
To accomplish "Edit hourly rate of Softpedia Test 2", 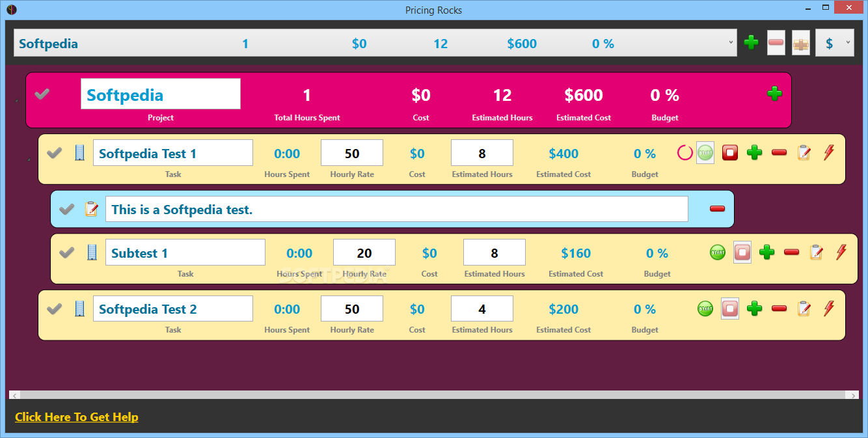I will 352,308.
